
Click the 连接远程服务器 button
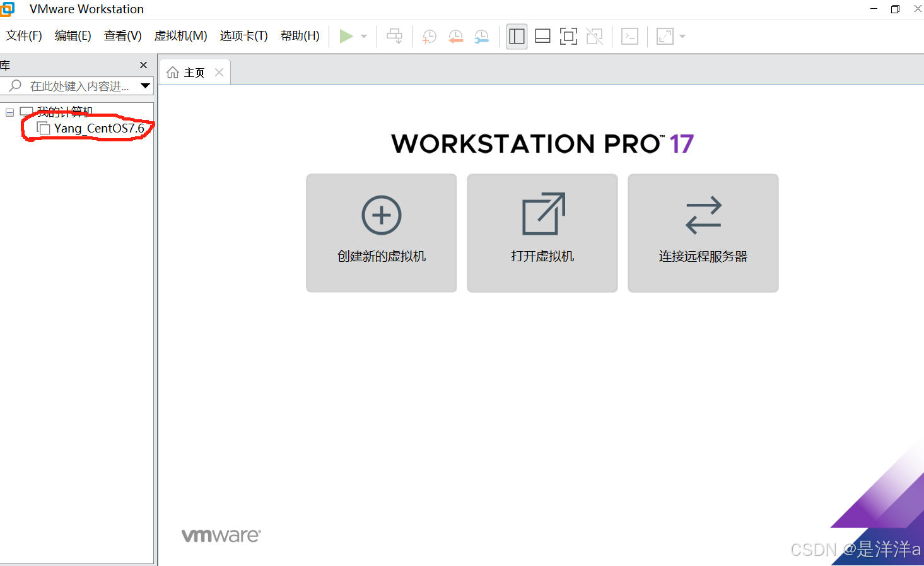[703, 233]
